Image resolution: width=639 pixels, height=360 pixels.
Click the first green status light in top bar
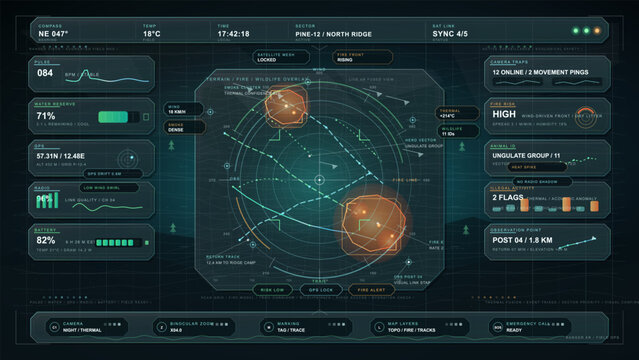[576, 31]
